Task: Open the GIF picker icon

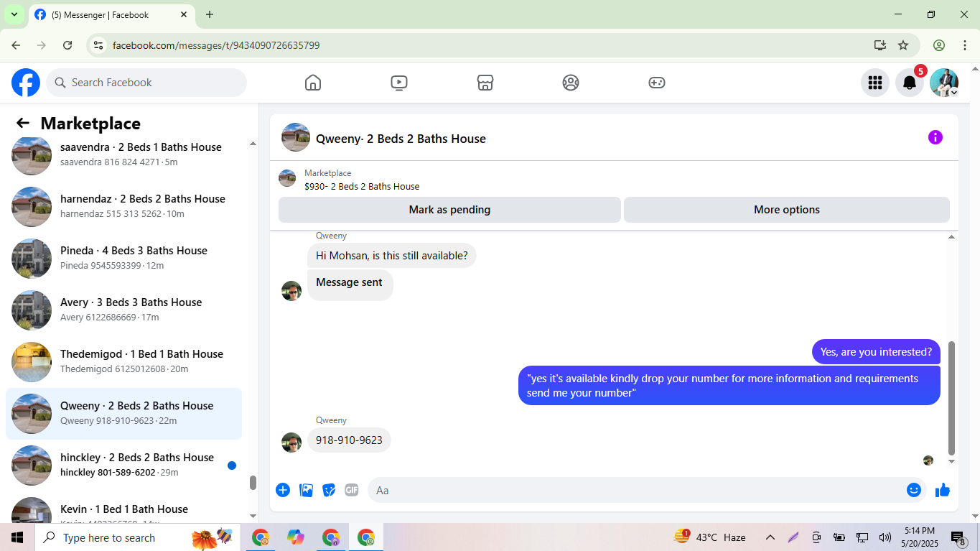Action: point(351,490)
